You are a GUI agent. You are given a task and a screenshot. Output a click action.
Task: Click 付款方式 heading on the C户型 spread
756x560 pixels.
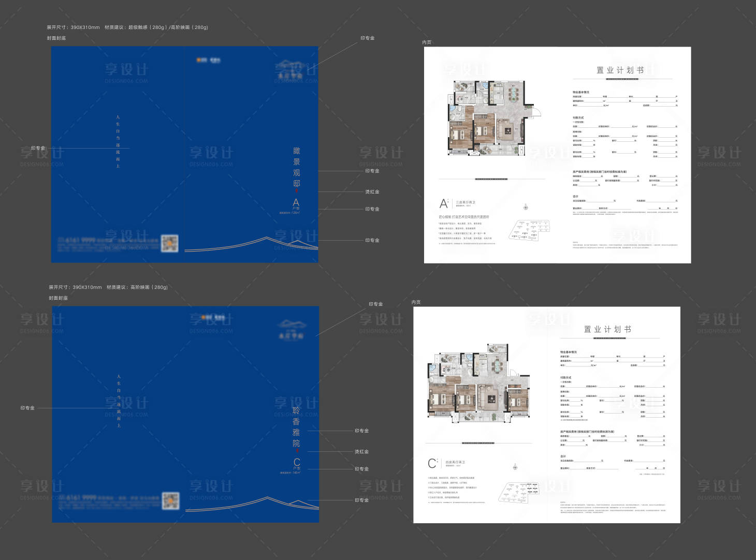[565, 377]
